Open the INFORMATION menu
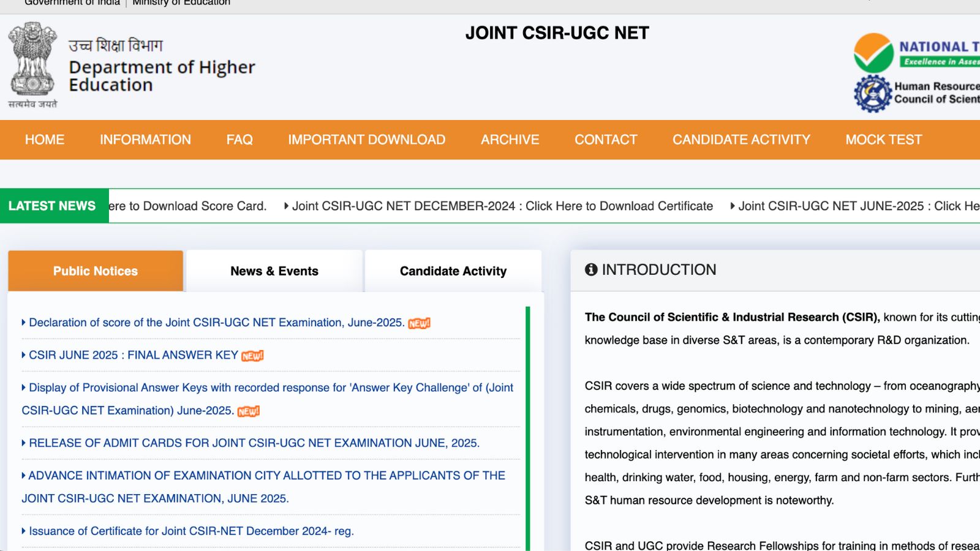980x551 pixels. tap(145, 140)
